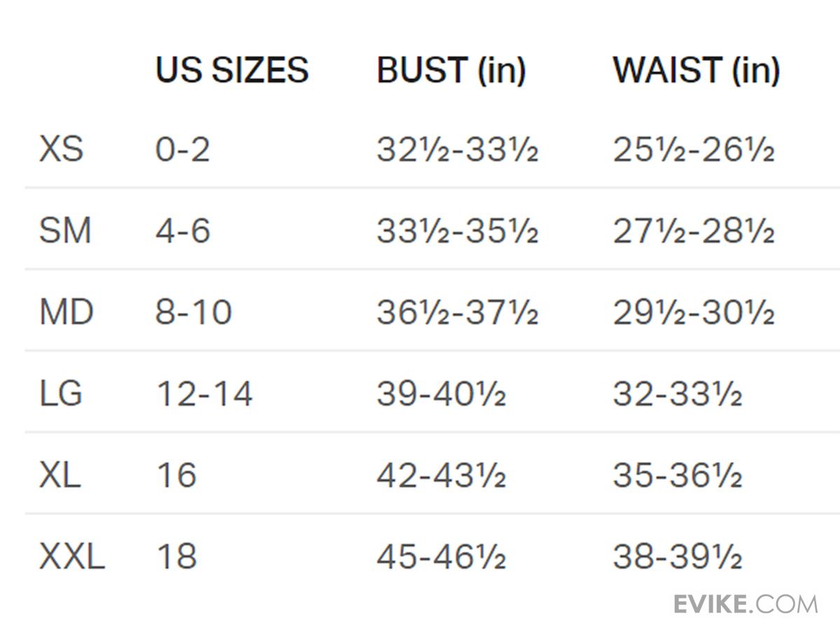Image resolution: width=840 pixels, height=630 pixels.
Task: Click the 8-10 US size cell
Action: click(x=193, y=312)
